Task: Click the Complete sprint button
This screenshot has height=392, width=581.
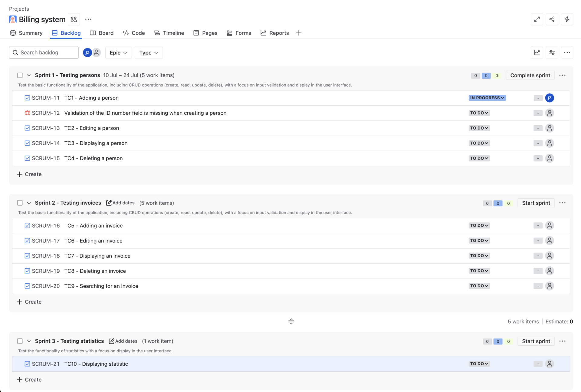Action: click(x=530, y=75)
